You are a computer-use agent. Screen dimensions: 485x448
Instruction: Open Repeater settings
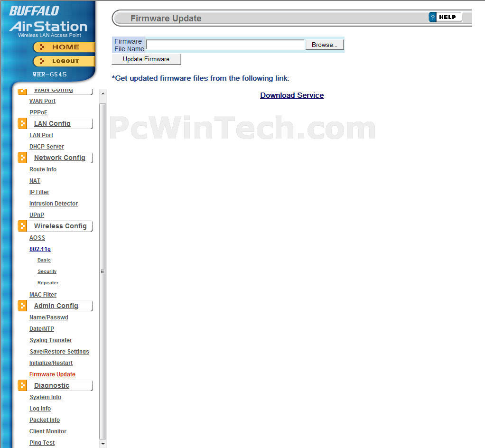[48, 283]
